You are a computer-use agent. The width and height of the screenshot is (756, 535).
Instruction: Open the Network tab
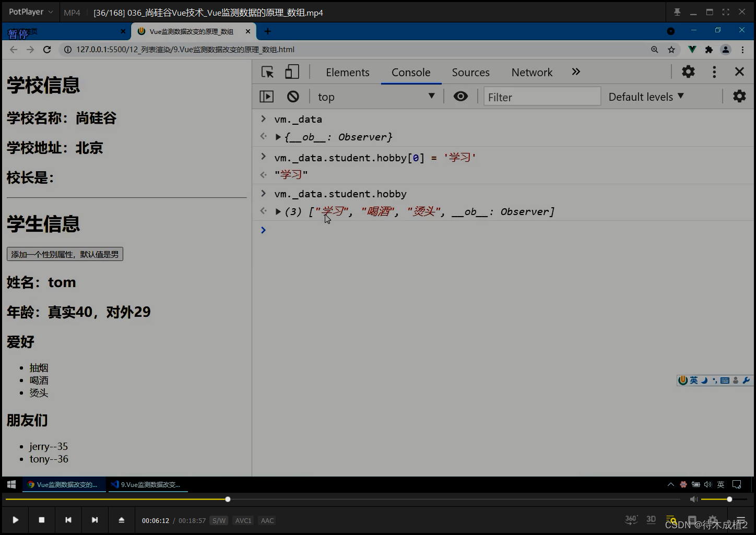(532, 73)
